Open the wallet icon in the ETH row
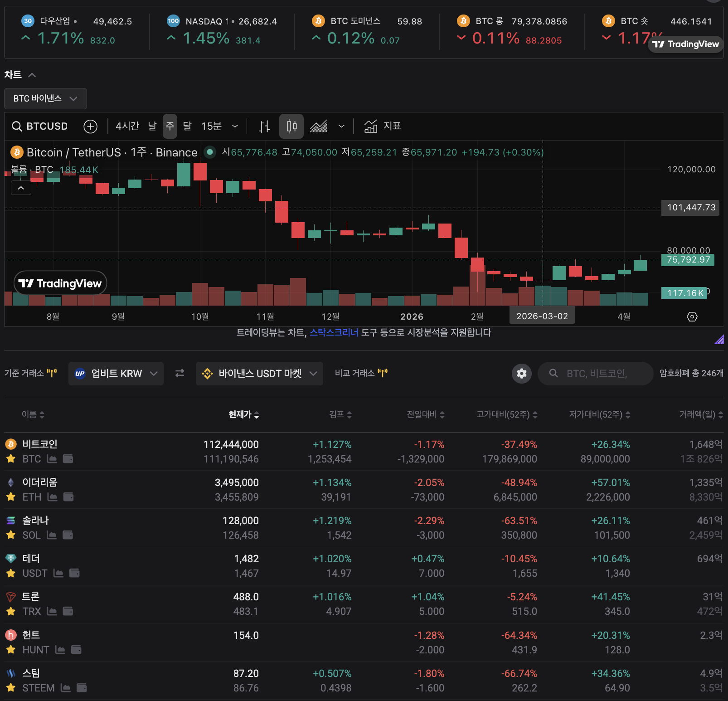The width and height of the screenshot is (728, 701). click(x=68, y=497)
